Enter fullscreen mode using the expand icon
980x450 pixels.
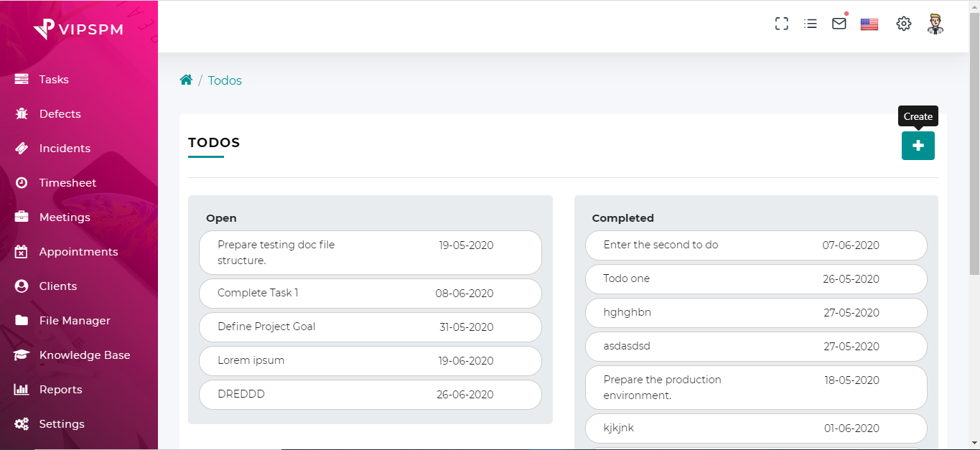781,24
